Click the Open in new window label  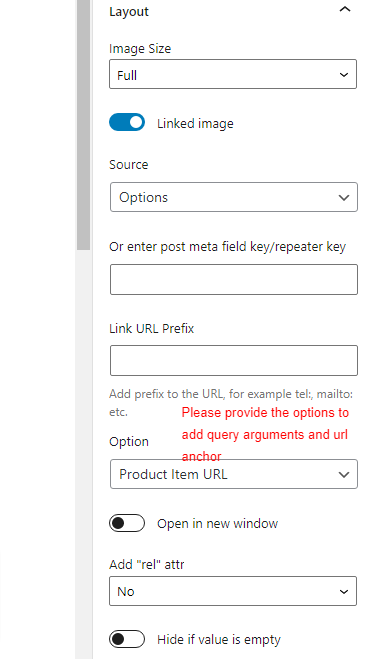coord(218,524)
